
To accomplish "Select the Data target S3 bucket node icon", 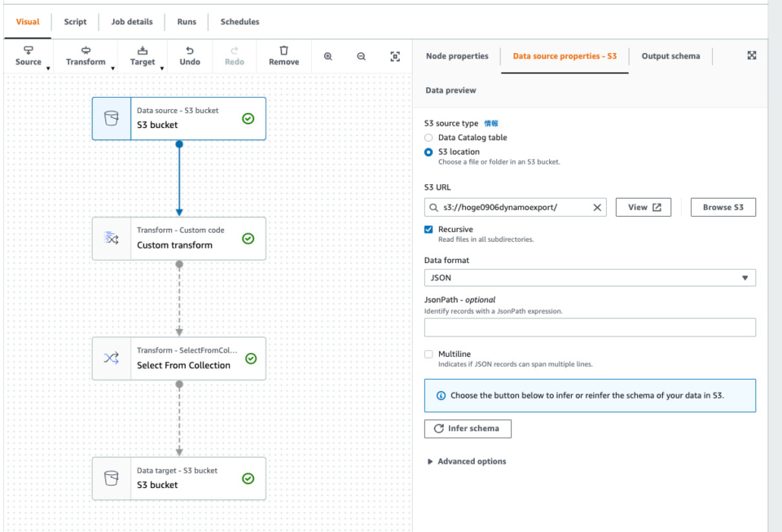I will click(112, 478).
